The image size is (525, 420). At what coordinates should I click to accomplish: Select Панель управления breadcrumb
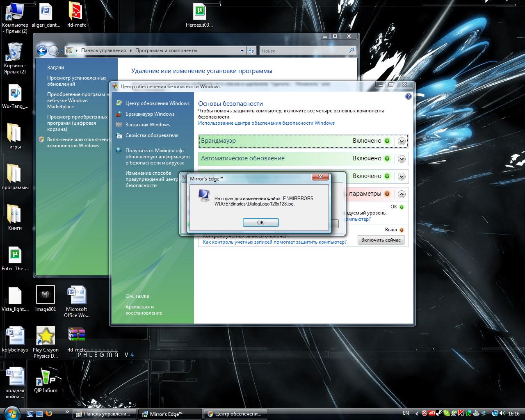point(103,50)
